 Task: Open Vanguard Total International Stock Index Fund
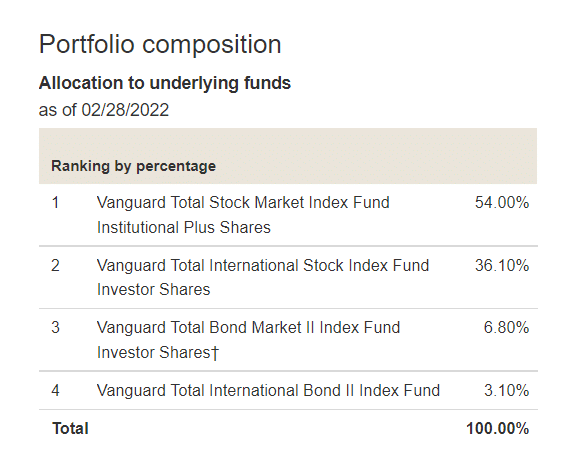pos(263,266)
